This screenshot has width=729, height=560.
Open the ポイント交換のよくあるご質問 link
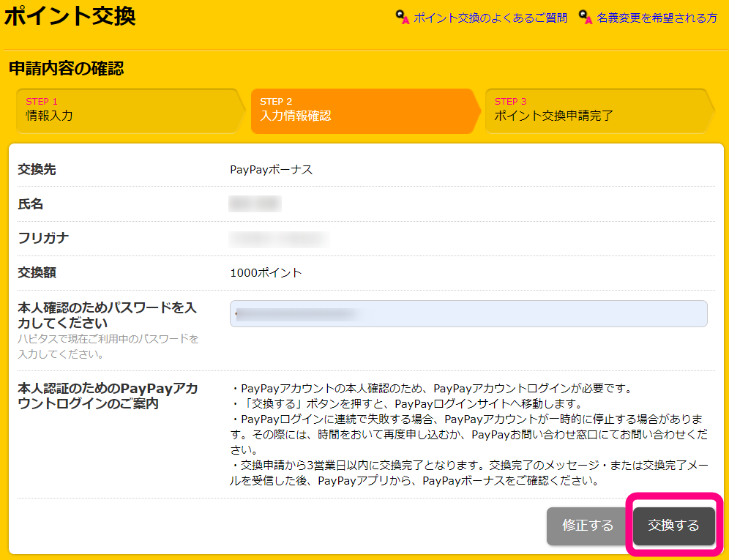490,18
